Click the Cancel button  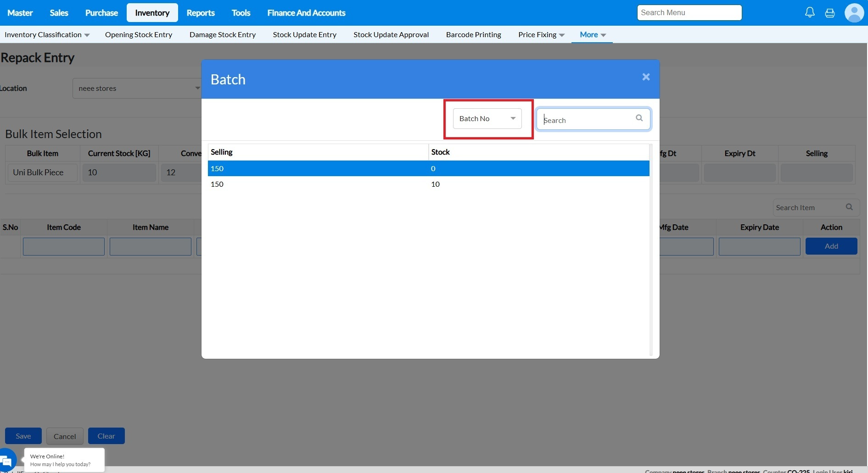tap(65, 436)
